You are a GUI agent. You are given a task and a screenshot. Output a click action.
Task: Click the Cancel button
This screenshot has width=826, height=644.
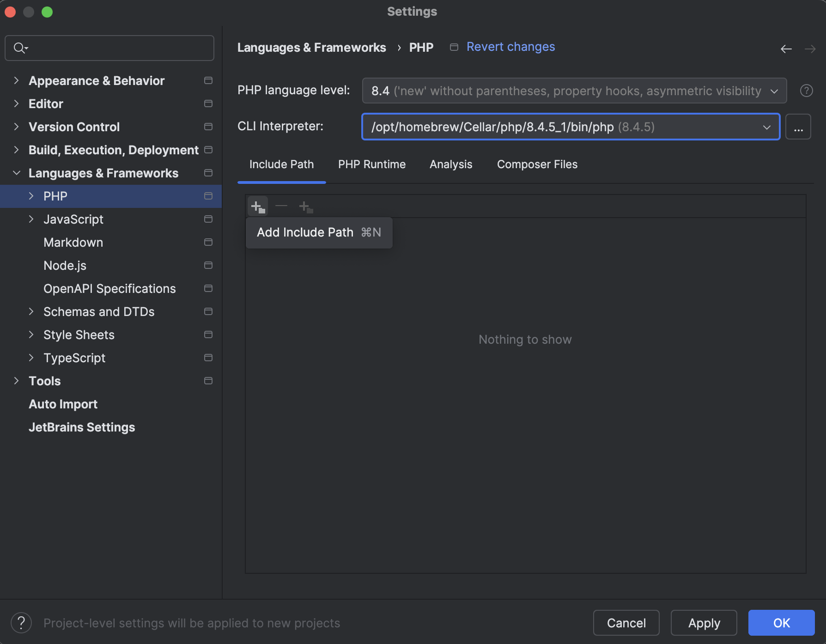(x=626, y=623)
